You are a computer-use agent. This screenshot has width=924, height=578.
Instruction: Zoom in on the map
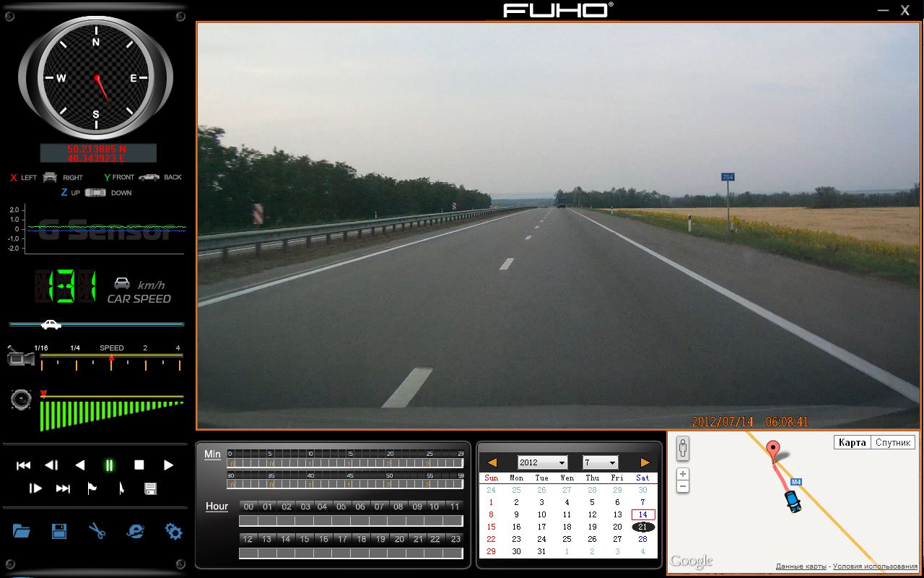[x=683, y=474]
